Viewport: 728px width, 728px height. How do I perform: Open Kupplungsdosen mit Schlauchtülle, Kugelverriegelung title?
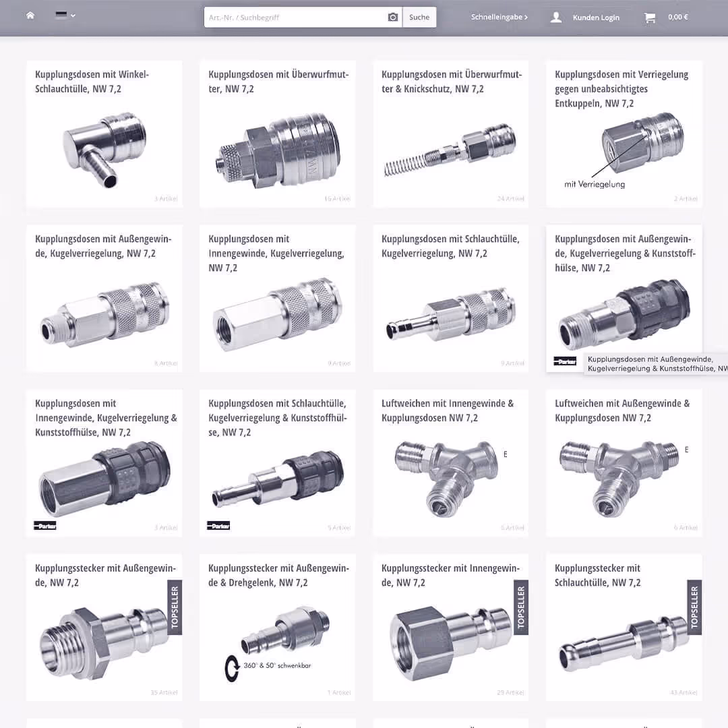[x=450, y=246]
